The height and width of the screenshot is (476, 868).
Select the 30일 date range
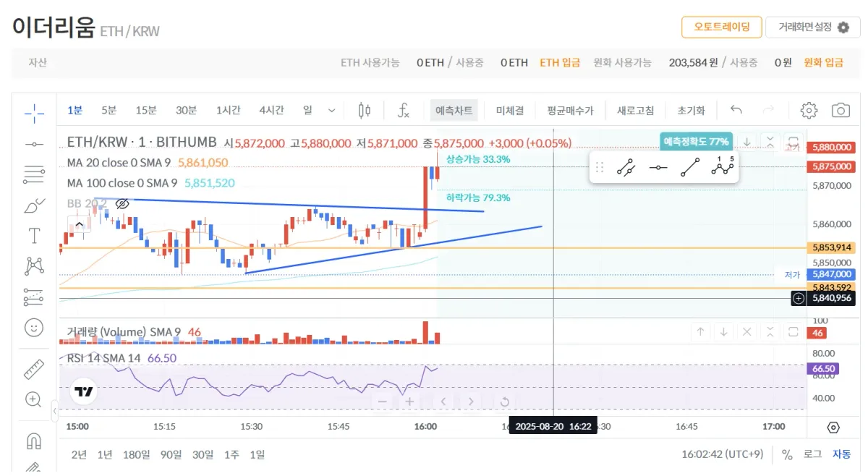tap(203, 454)
